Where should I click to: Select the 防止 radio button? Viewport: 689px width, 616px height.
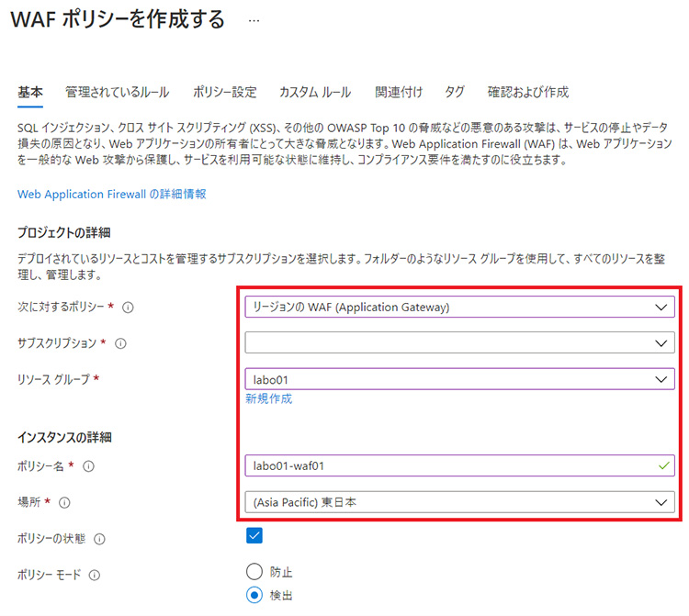(254, 572)
